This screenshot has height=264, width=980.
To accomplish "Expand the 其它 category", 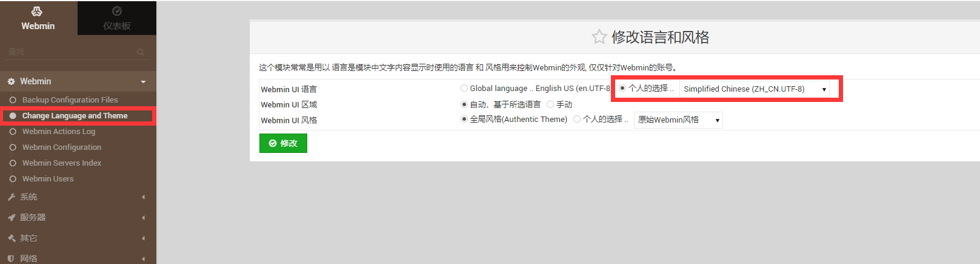I will tap(78, 238).
